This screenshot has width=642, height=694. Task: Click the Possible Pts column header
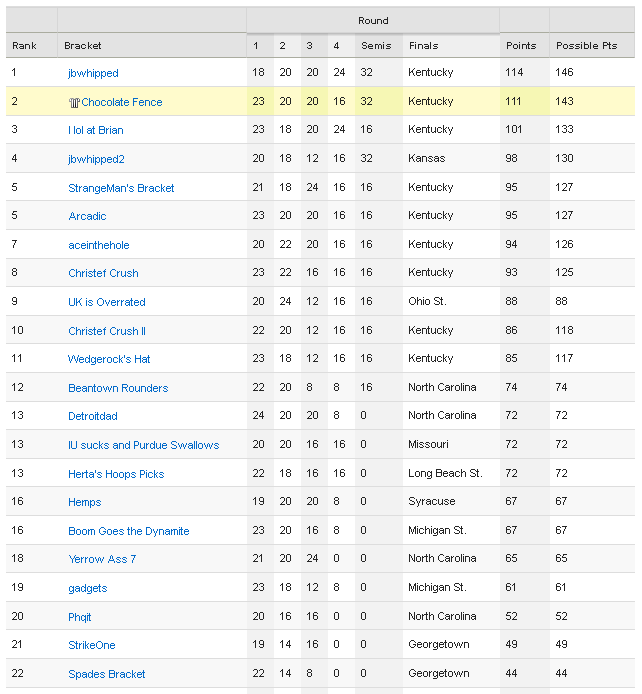[x=586, y=46]
